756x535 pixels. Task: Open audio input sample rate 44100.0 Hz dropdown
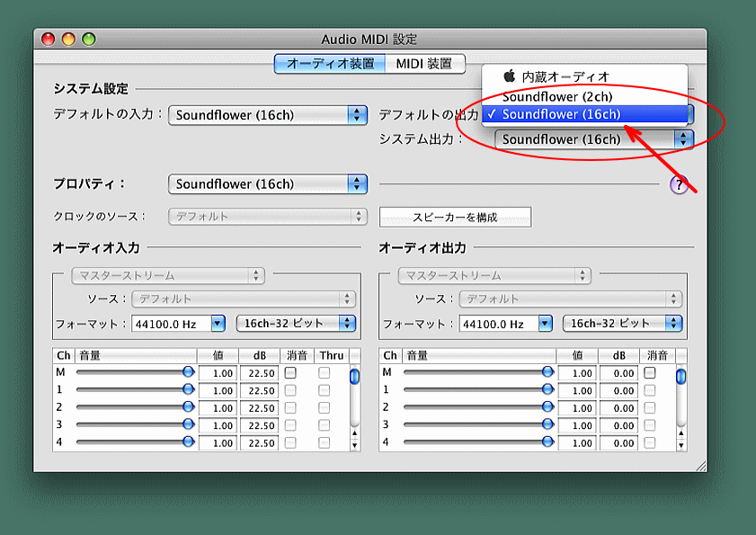point(178,323)
